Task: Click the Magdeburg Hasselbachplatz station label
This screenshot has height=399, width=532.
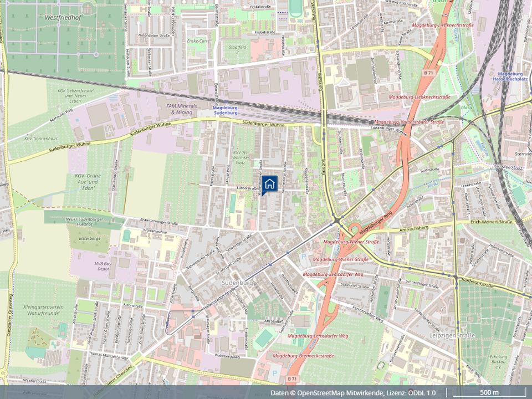Action: point(510,76)
